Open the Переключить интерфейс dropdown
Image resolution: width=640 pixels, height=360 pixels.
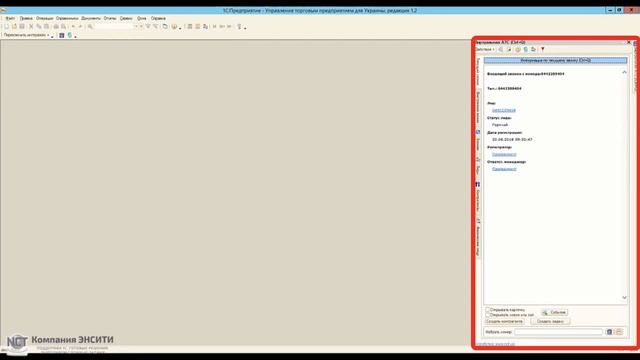pos(27,36)
